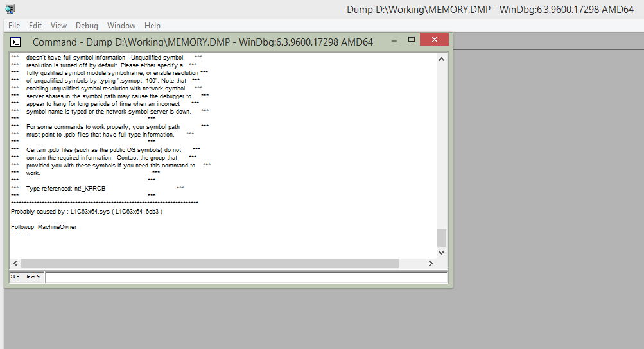Click the horizontal scrollbar left arrow

pos(15,263)
